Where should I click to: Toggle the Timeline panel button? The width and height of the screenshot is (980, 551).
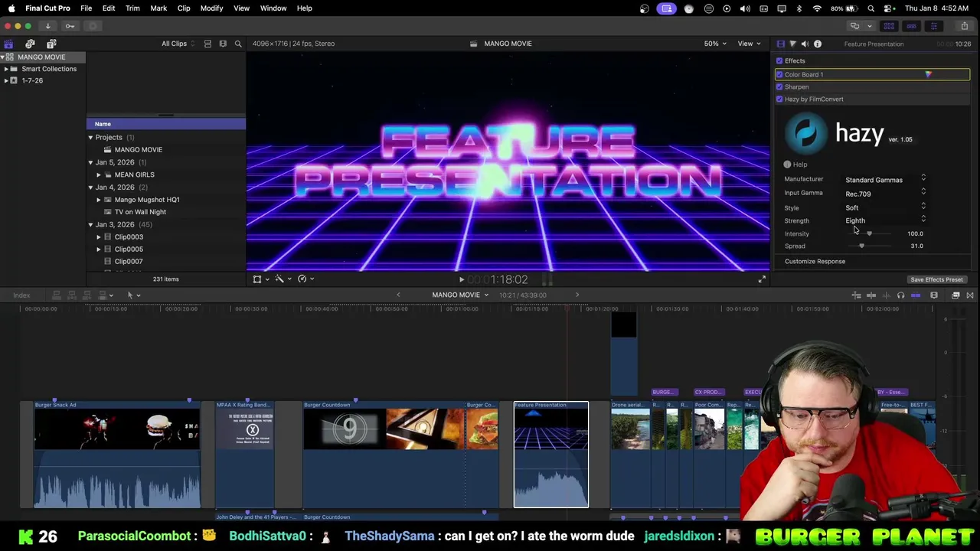(x=911, y=26)
